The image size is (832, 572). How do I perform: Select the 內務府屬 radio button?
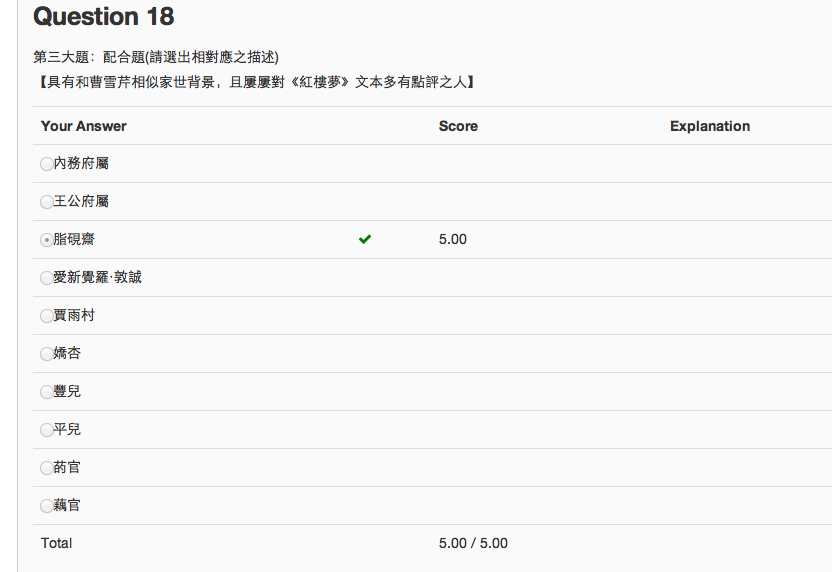tap(46, 164)
